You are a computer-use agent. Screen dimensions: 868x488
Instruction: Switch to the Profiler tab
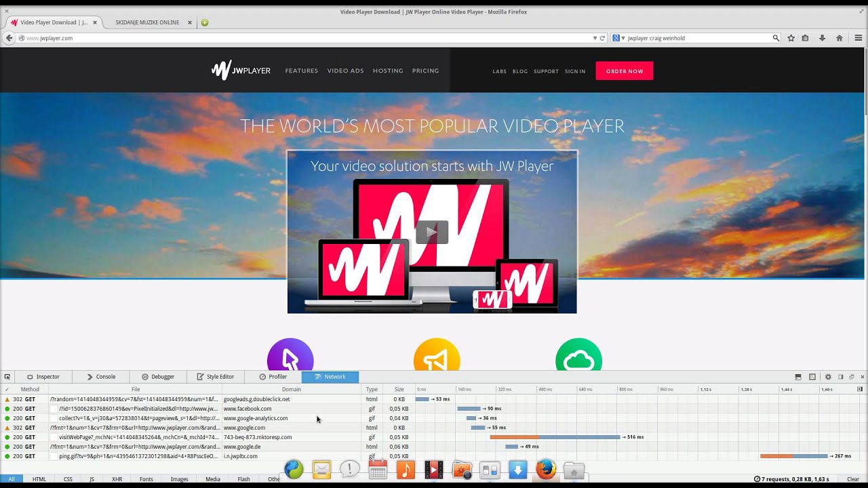273,377
